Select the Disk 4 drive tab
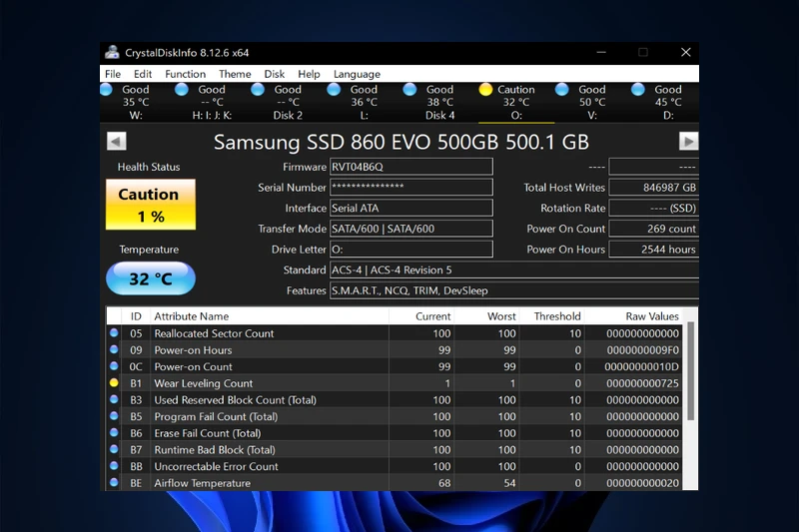799x532 pixels. click(439, 103)
